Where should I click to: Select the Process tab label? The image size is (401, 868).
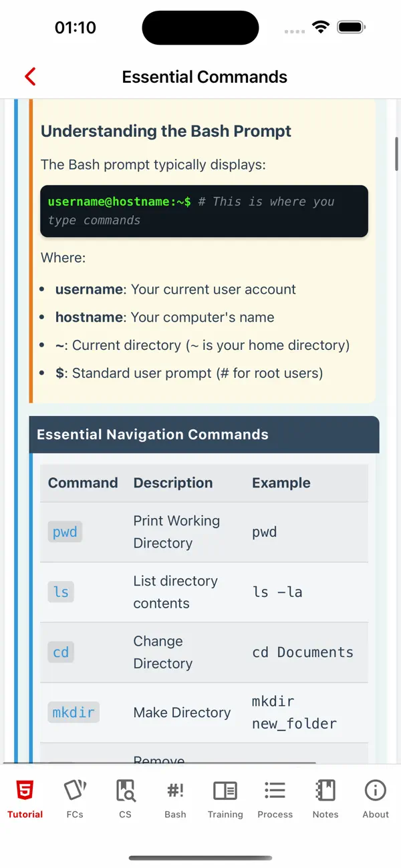(x=275, y=815)
